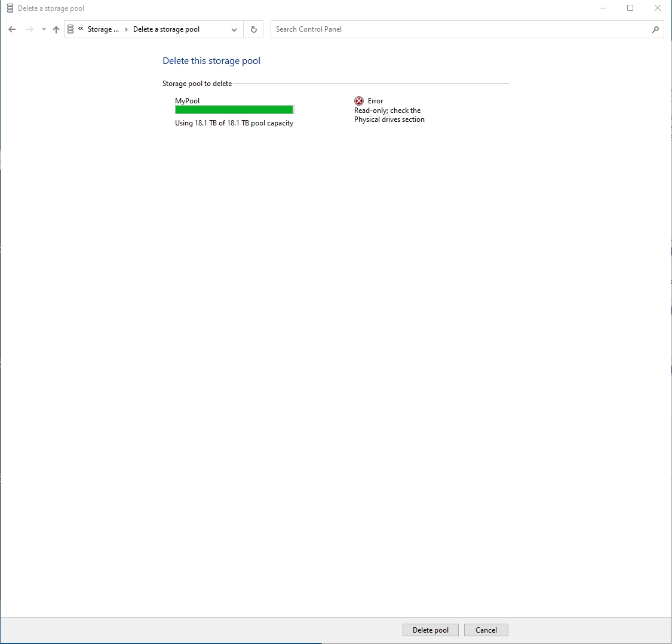Click the refresh icon in the address bar
Screen dimensions: 672x644
pos(253,29)
